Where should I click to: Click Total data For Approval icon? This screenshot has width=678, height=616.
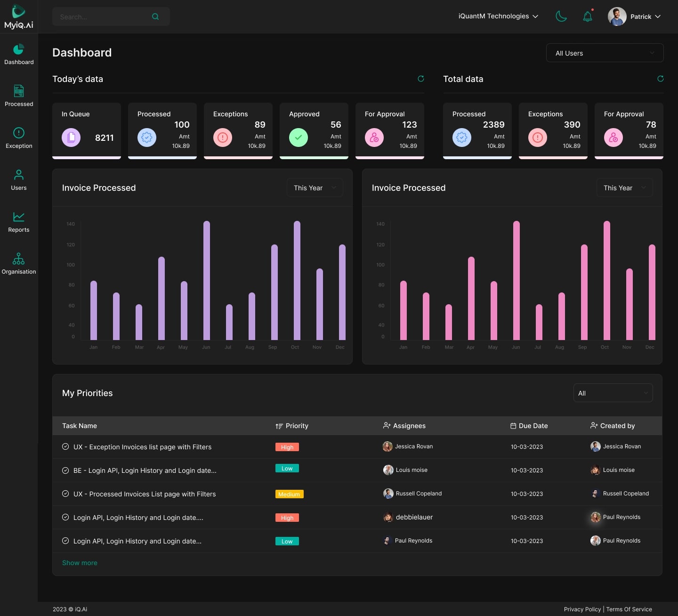tap(613, 138)
